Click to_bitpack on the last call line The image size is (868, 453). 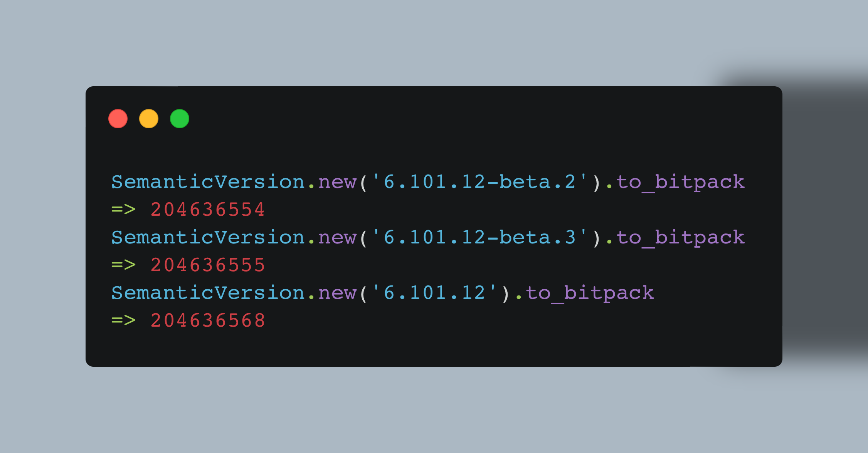pyautogui.click(x=590, y=294)
